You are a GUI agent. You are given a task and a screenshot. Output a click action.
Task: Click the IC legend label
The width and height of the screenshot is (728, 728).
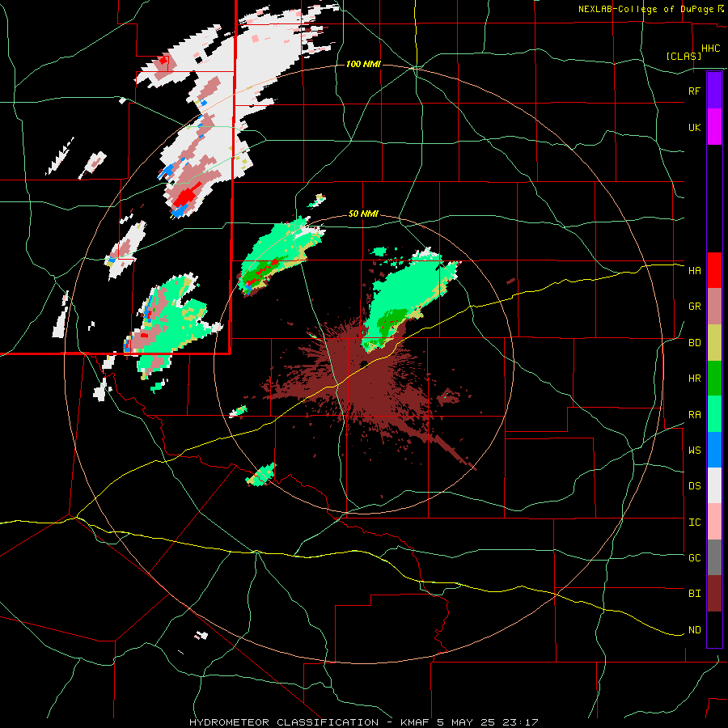[694, 523]
